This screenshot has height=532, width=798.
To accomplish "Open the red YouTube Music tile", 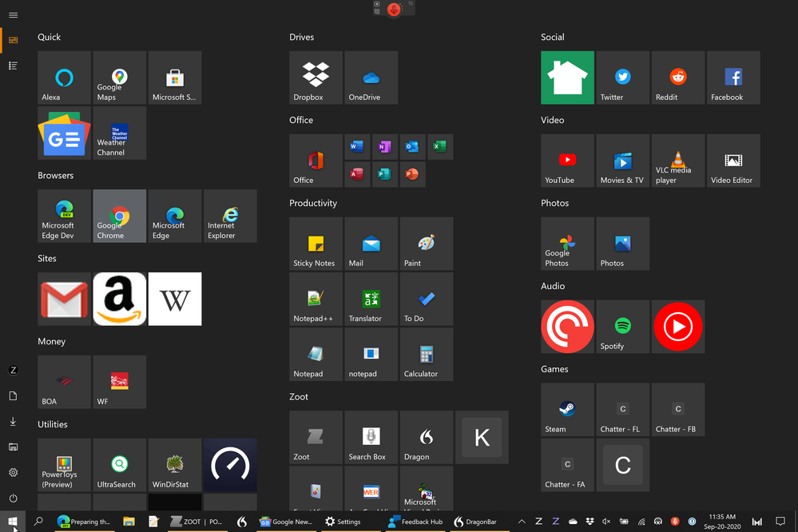I will click(x=678, y=327).
